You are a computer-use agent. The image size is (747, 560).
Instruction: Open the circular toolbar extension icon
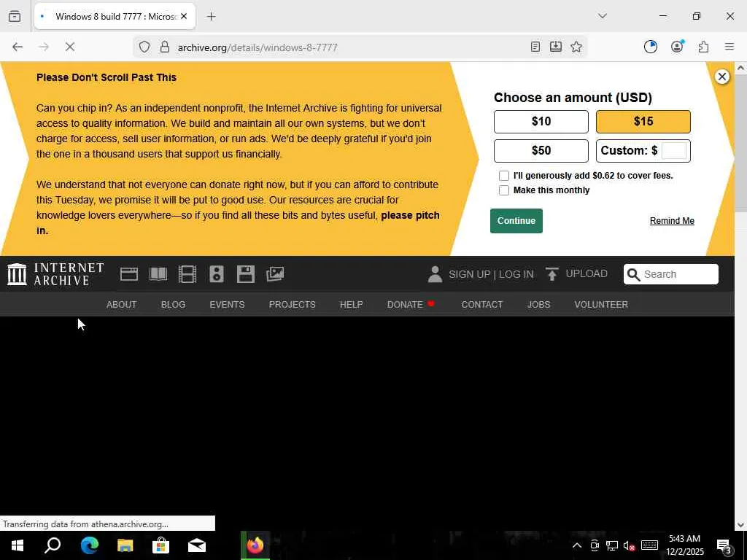(650, 47)
